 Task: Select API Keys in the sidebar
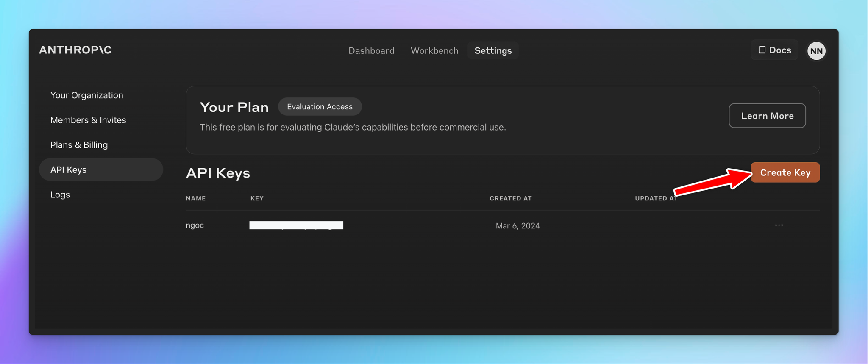pyautogui.click(x=101, y=169)
